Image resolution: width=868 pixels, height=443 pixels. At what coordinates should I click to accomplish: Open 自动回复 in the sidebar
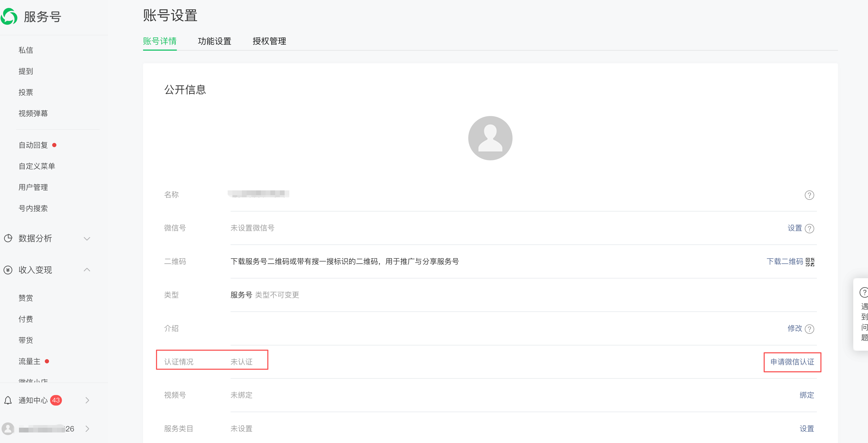pyautogui.click(x=33, y=145)
